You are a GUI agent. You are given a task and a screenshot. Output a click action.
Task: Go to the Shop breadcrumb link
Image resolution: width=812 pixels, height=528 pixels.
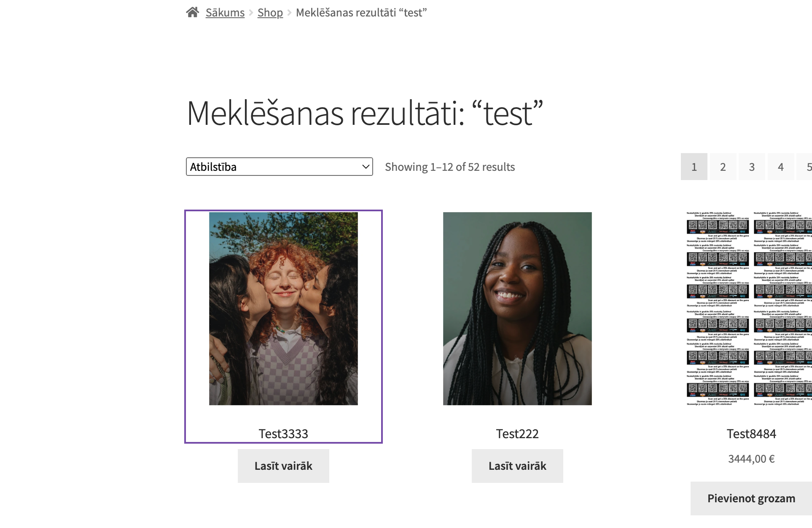[x=270, y=13]
